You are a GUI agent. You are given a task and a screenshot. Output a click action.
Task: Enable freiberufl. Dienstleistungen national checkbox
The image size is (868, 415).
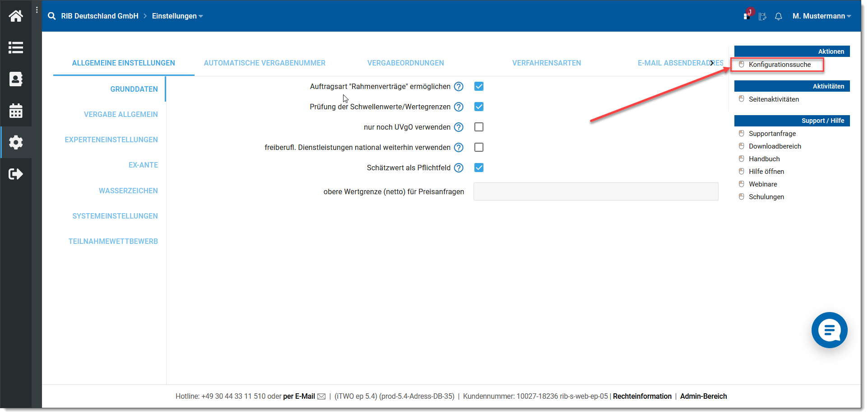point(479,147)
